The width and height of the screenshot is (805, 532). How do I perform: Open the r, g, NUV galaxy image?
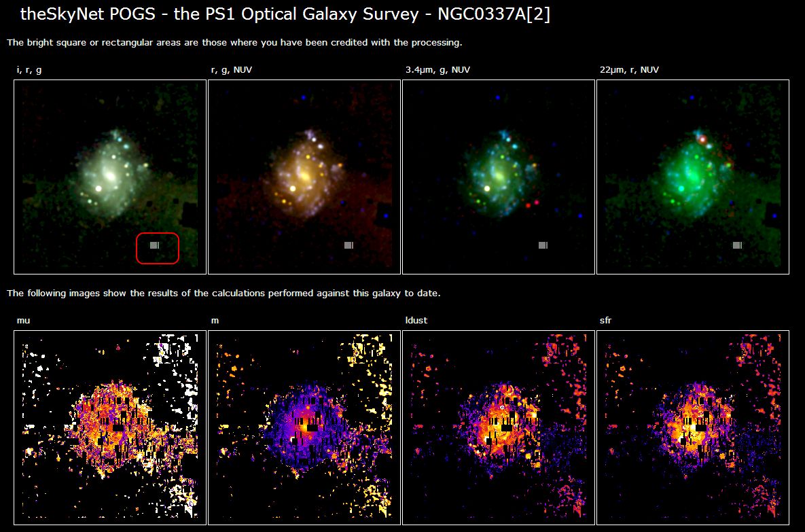pyautogui.click(x=304, y=177)
